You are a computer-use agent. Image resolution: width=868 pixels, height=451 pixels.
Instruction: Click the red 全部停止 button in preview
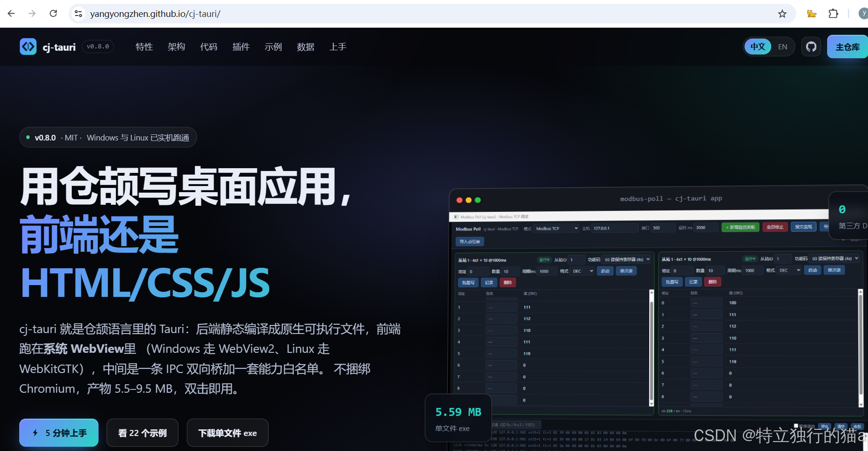pyautogui.click(x=775, y=227)
